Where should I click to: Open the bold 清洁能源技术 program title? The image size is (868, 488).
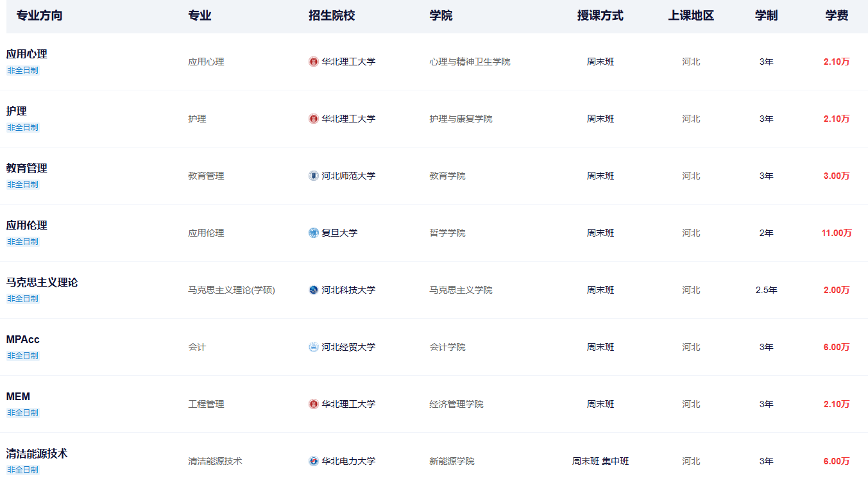coord(37,453)
